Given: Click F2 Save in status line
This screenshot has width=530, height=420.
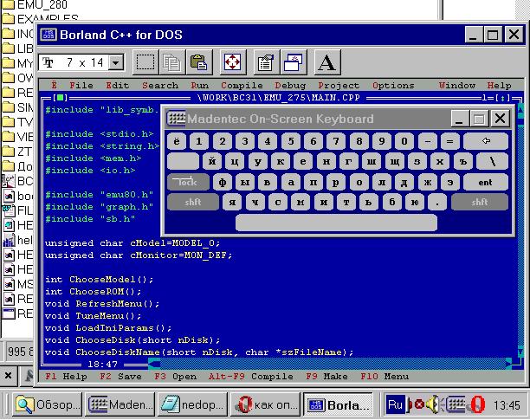Looking at the screenshot, I should tap(120, 377).
